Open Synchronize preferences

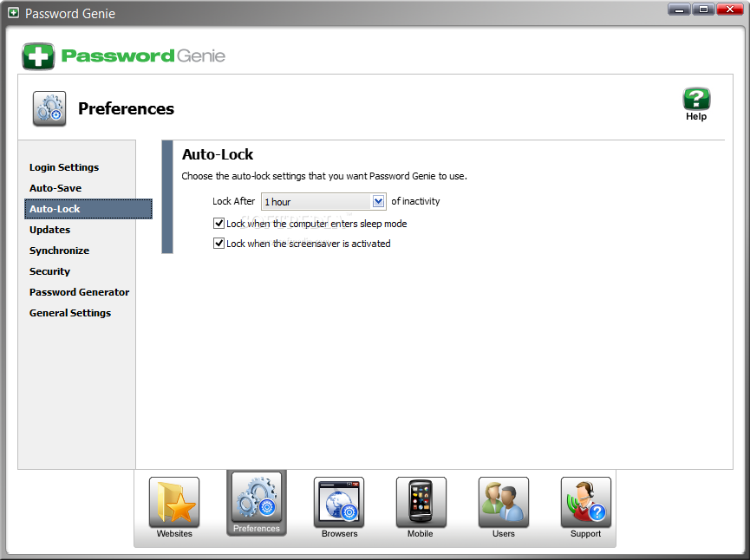pos(59,251)
